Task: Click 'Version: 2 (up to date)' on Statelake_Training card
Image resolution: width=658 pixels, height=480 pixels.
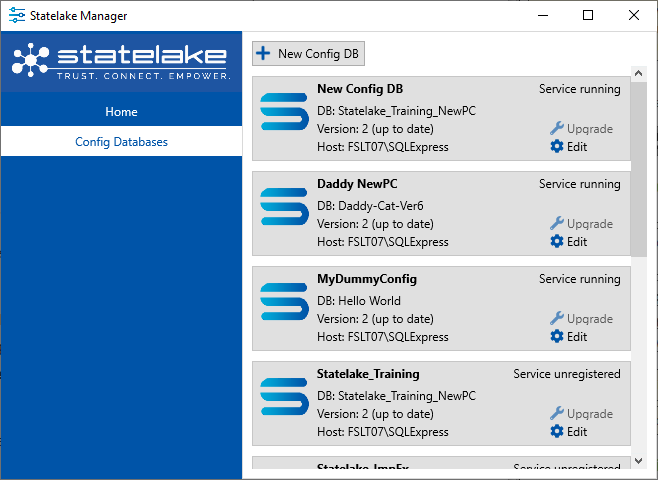Action: tap(376, 414)
